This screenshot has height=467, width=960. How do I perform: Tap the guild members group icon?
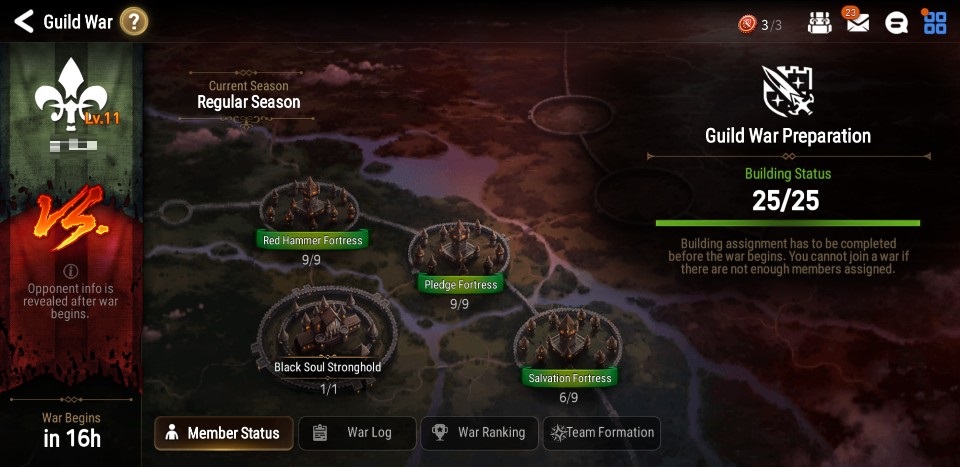[819, 23]
